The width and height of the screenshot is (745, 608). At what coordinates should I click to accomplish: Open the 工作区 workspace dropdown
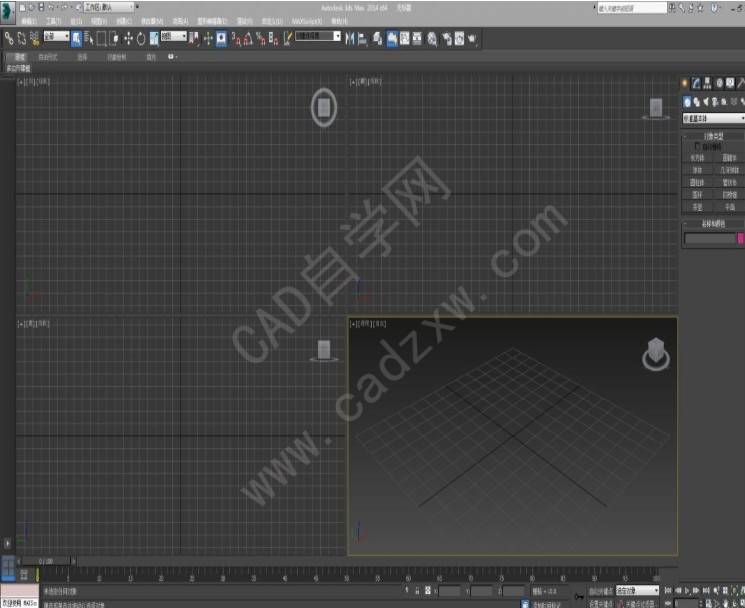(109, 7)
